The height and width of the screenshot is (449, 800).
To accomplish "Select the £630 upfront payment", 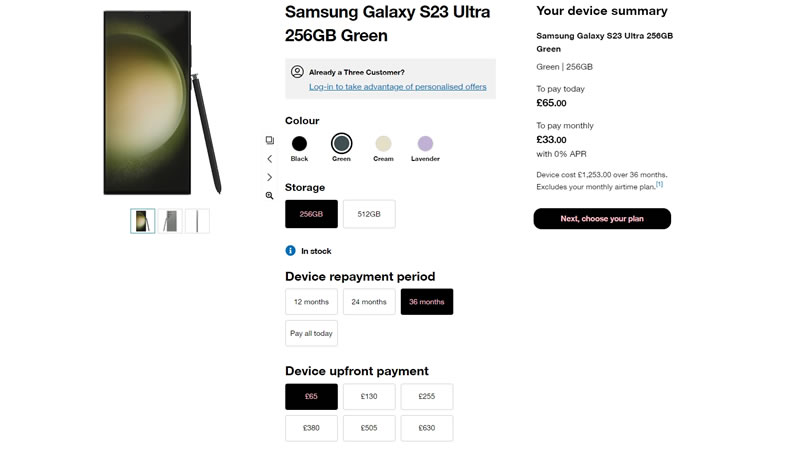I will [427, 429].
